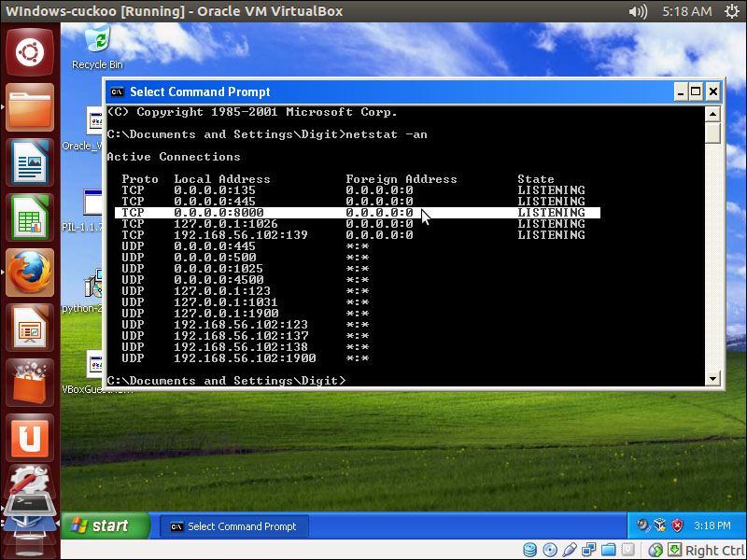Launch LibreOffice Impress from the dock
The image size is (747, 560).
30,328
